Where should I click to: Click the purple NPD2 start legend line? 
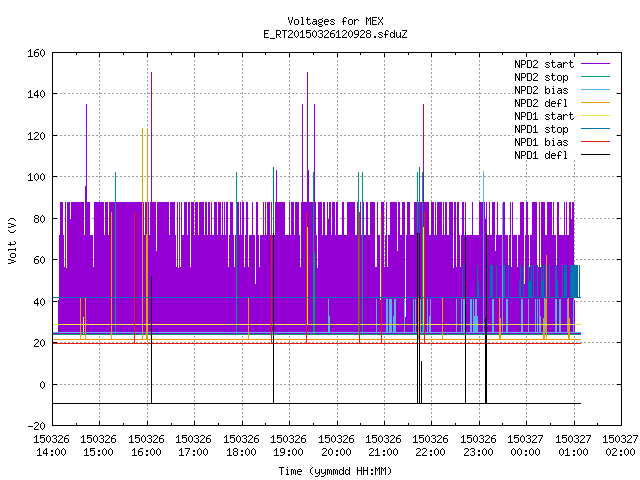[595, 64]
